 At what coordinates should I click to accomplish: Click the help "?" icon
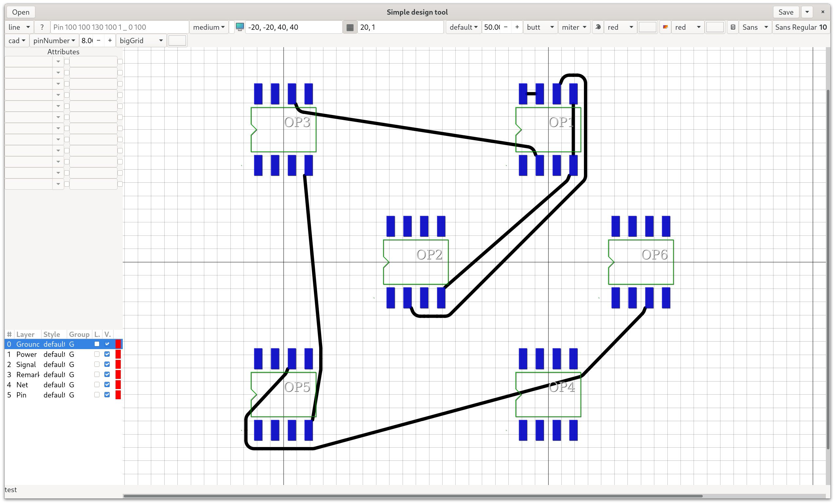coord(42,27)
